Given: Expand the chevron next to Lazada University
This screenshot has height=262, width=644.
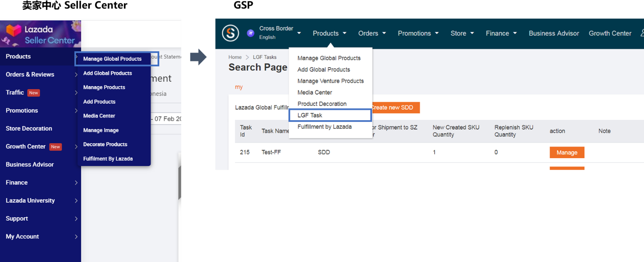Looking at the screenshot, I should (76, 201).
